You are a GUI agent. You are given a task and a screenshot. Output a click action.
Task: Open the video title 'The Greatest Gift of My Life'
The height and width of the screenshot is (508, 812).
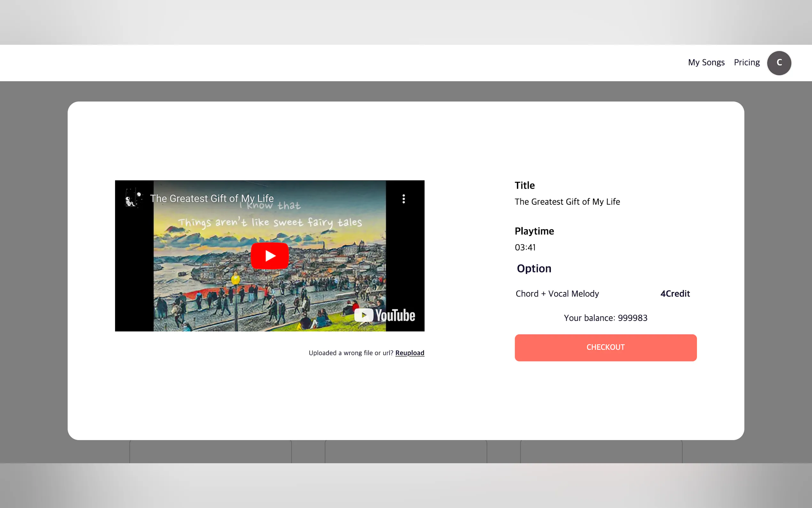click(212, 198)
